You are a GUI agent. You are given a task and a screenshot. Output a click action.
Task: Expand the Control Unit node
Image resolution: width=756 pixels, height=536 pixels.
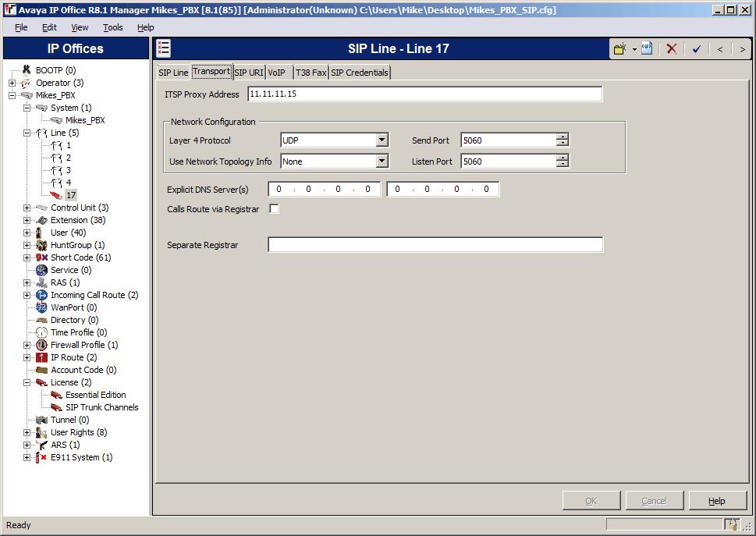coord(27,208)
